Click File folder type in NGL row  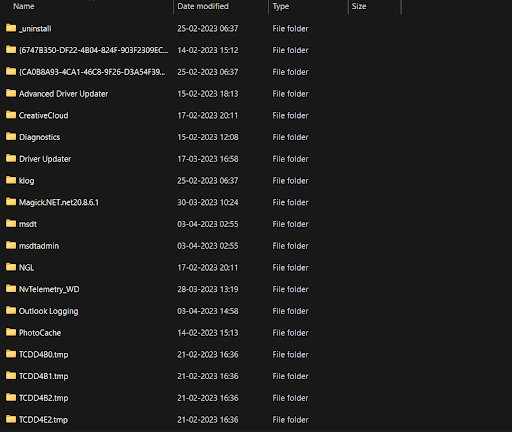pos(290,268)
